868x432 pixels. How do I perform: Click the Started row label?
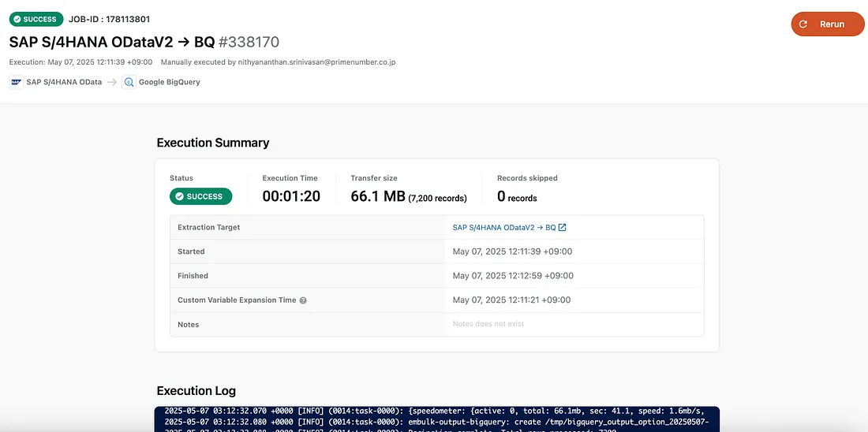pos(191,251)
